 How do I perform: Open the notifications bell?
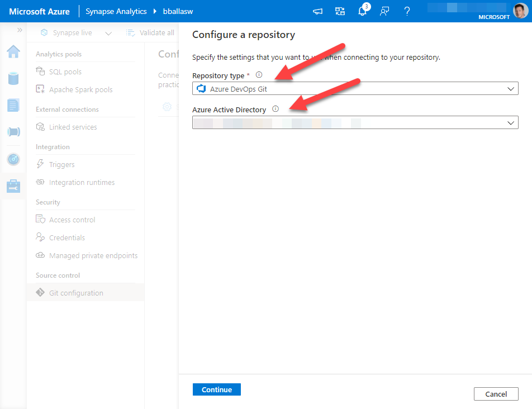362,12
